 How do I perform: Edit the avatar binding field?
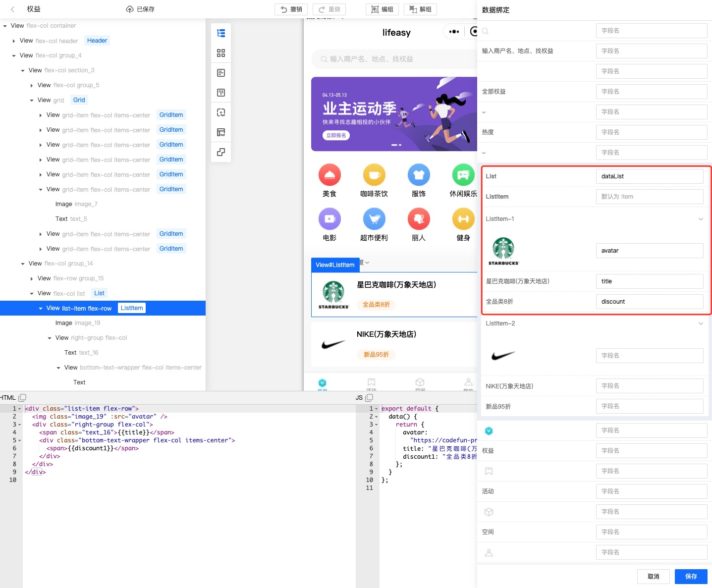pyautogui.click(x=650, y=251)
